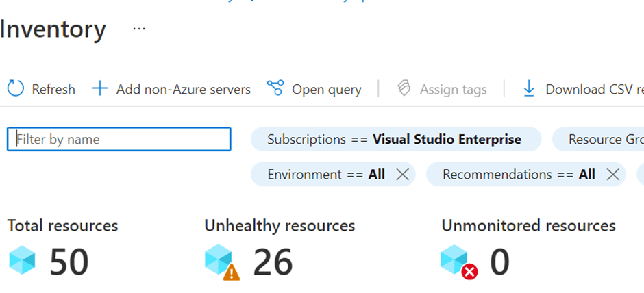644x293 pixels.
Task: Click the download arrow icon
Action: (529, 88)
